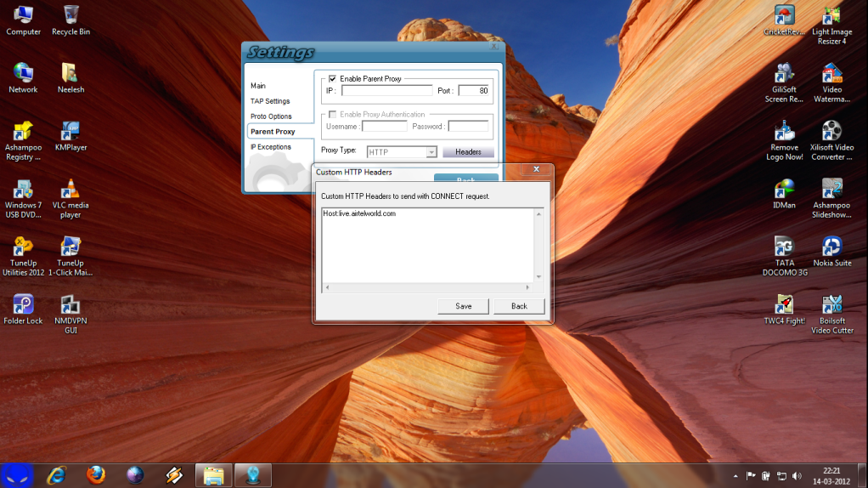Click the Headers button
The height and width of the screenshot is (488, 868).
[468, 152]
